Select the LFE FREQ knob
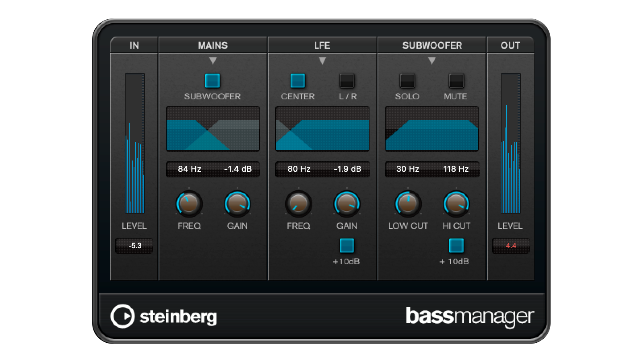The height and width of the screenshot is (362, 644). [298, 204]
